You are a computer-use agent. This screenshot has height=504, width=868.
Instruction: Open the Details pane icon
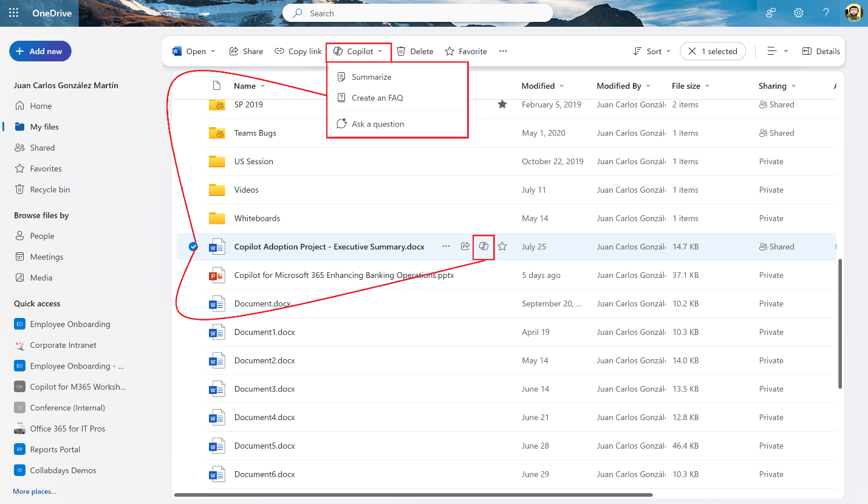click(x=821, y=51)
